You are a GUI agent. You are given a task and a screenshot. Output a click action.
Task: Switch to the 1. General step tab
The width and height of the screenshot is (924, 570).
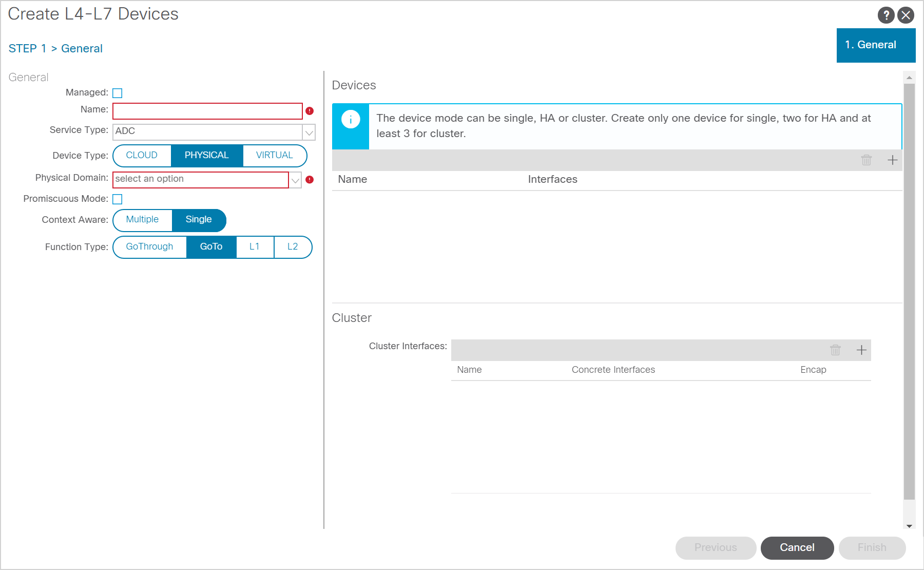coord(875,45)
